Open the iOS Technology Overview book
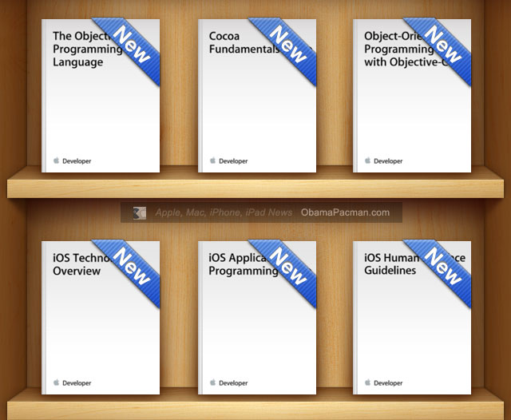Screen dimensions: 511x420 pyautogui.click(x=101, y=318)
